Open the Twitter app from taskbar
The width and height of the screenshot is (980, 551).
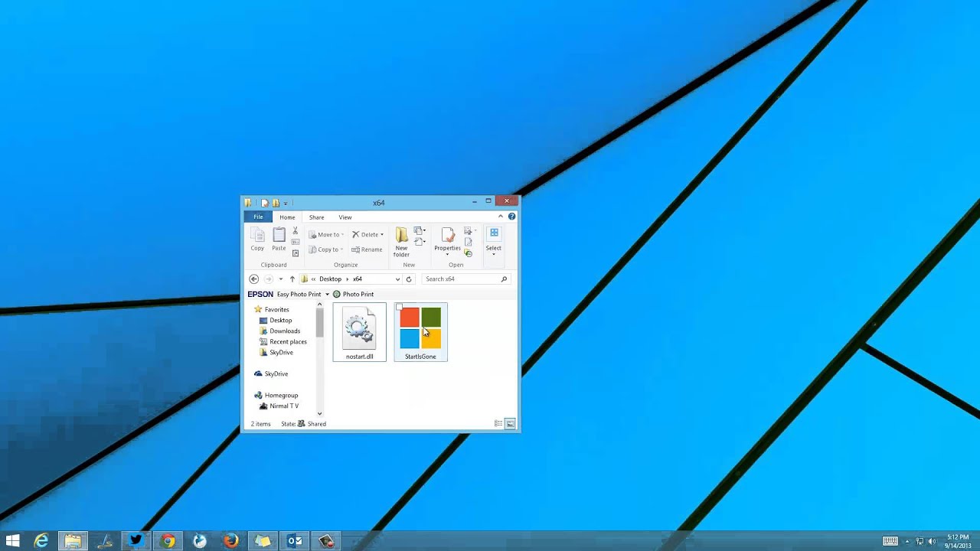click(136, 541)
